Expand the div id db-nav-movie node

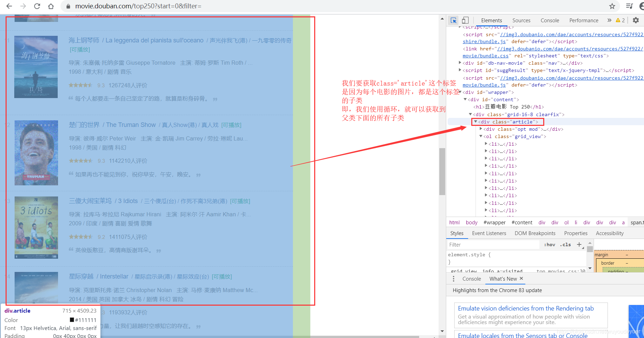[x=460, y=63]
